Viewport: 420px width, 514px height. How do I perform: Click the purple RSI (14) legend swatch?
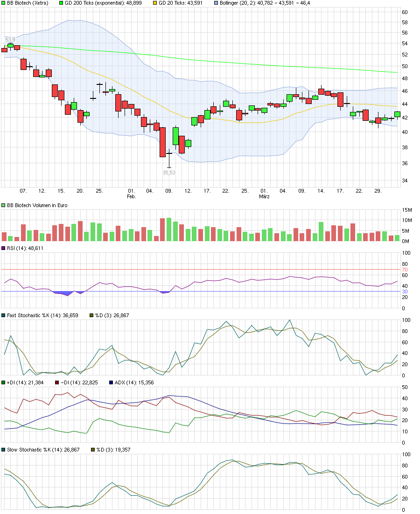click(x=4, y=249)
